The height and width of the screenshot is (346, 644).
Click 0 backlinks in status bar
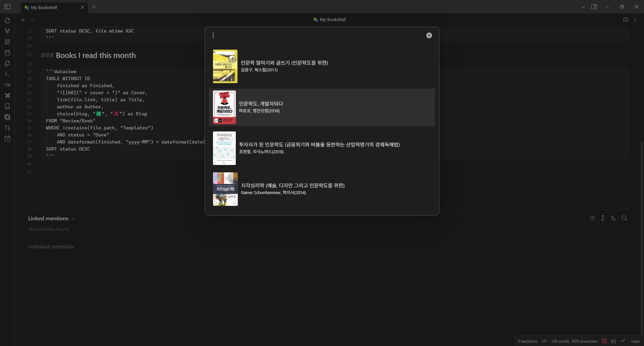[x=527, y=341]
